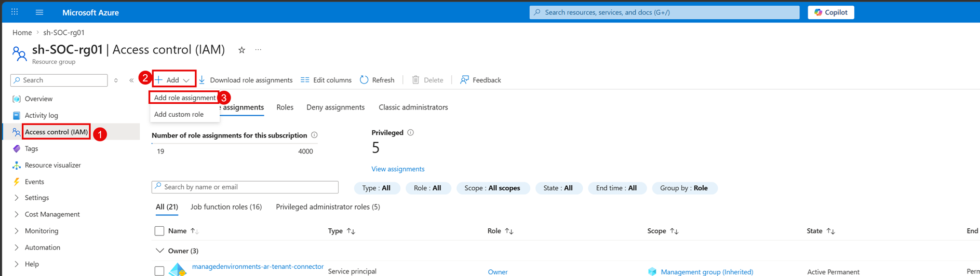Select Privileged administrator roles (5) tab
980x276 pixels.
328,206
